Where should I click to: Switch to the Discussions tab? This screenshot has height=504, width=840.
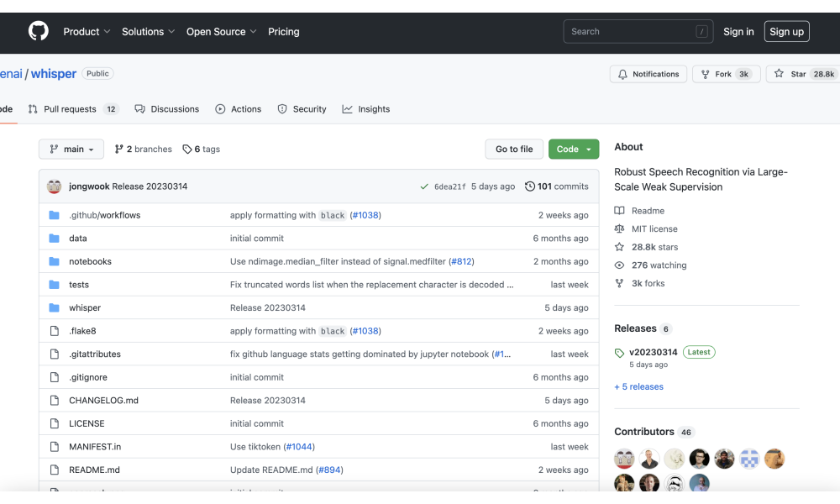(x=166, y=109)
